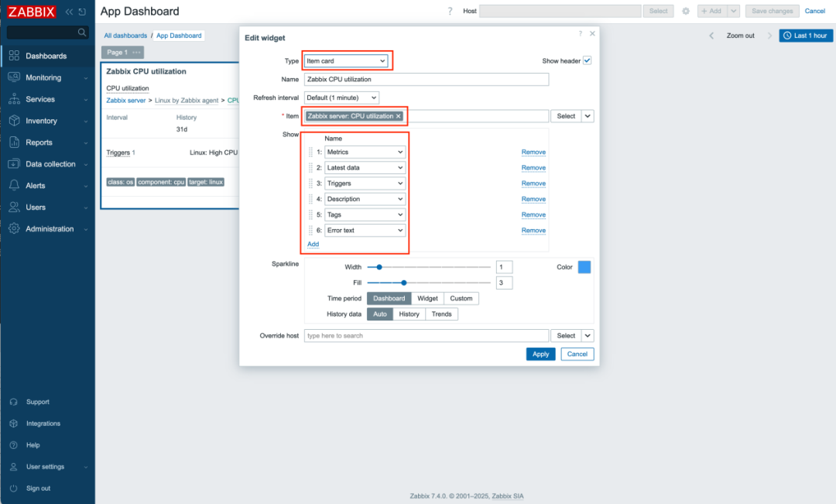
Task: Expand the Item Select dropdown arrow
Action: click(588, 116)
